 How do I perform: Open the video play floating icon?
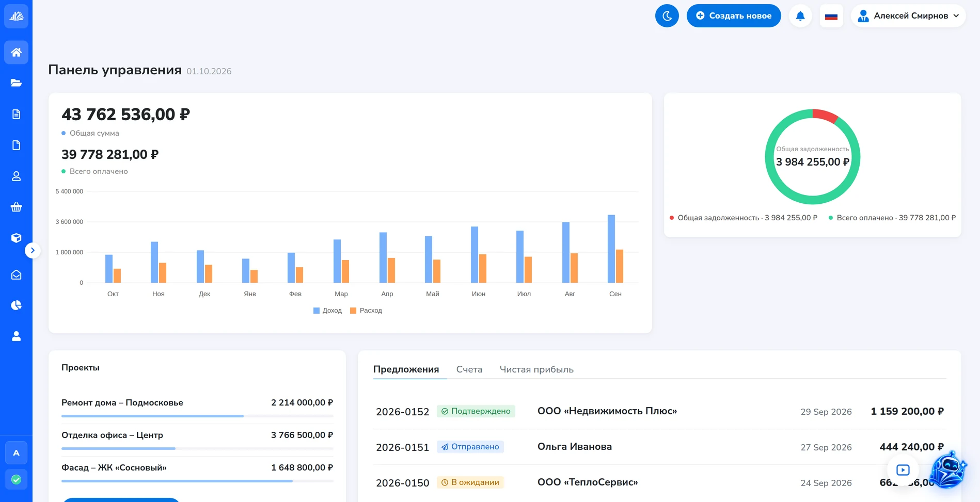[903, 470]
